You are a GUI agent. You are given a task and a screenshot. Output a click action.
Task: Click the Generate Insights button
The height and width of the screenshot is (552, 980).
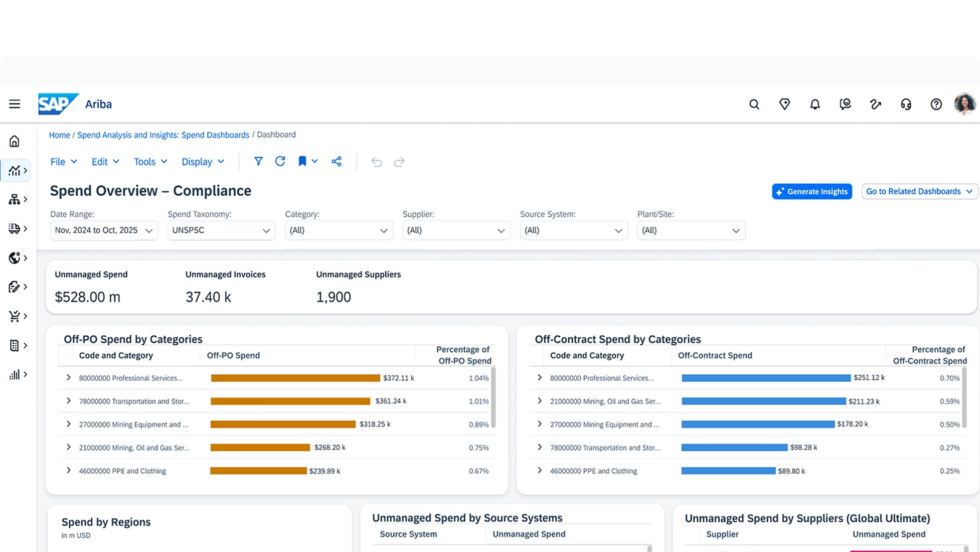(x=812, y=191)
